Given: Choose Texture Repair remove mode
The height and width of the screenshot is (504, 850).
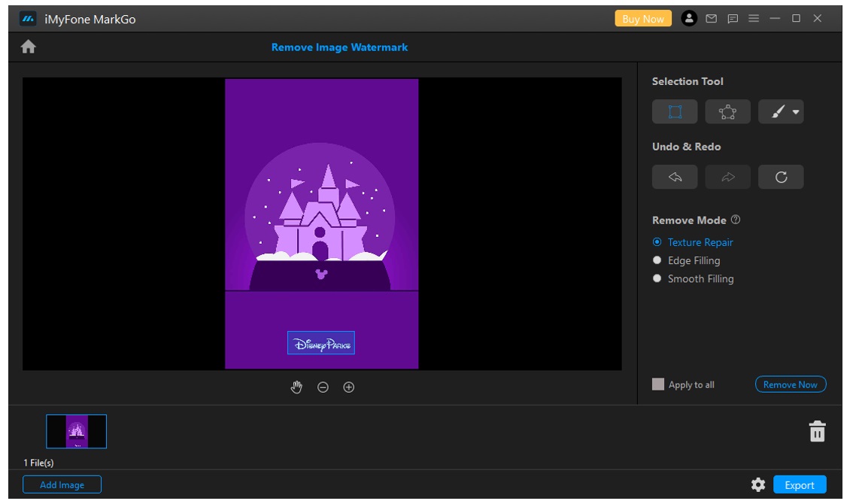Looking at the screenshot, I should 693,242.
